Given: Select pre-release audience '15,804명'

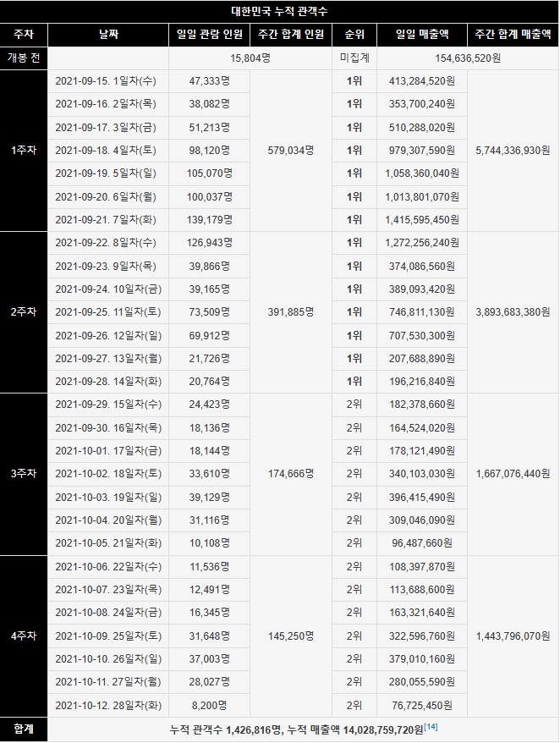Looking at the screenshot, I should tap(250, 58).
